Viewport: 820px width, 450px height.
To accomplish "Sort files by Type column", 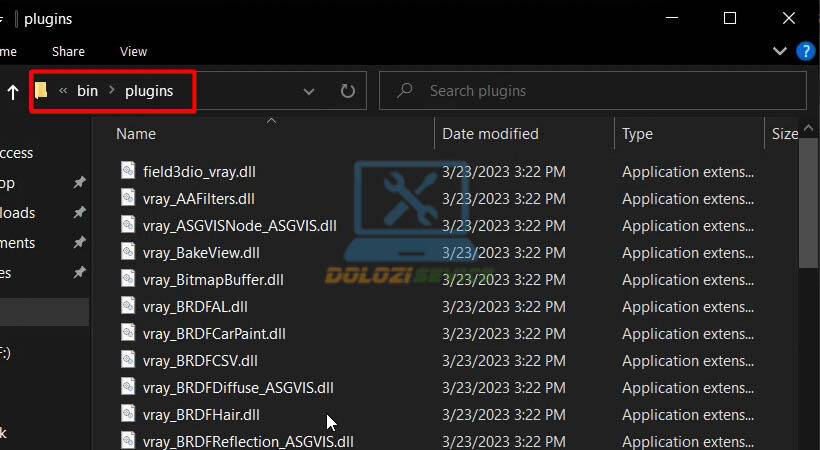I will click(x=637, y=134).
